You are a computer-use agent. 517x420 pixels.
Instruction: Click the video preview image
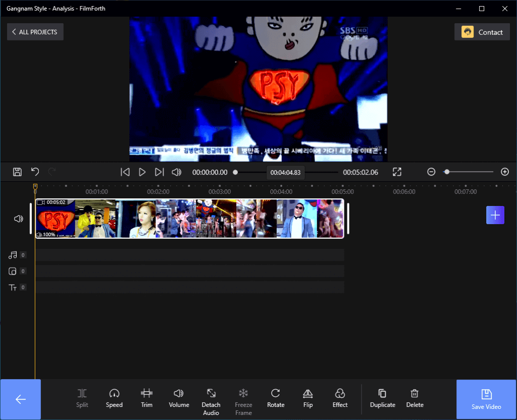258,89
